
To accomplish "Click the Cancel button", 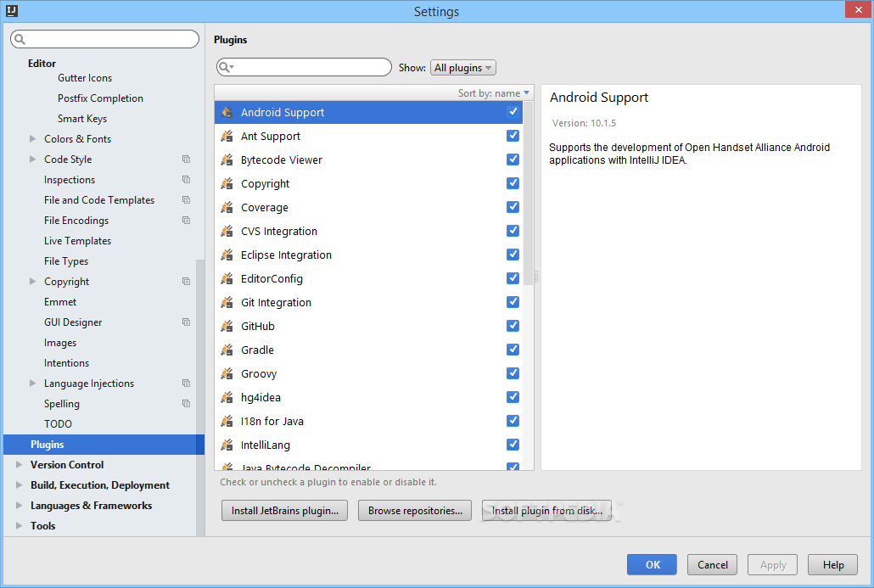I will pos(713,564).
